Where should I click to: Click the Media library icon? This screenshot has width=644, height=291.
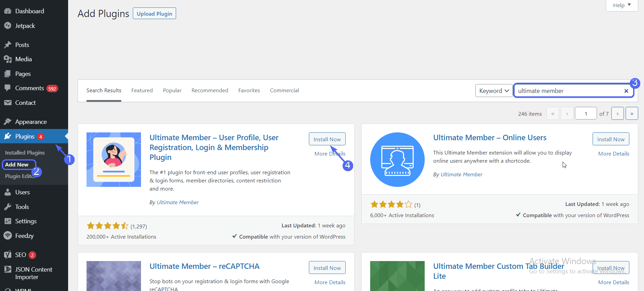point(7,59)
